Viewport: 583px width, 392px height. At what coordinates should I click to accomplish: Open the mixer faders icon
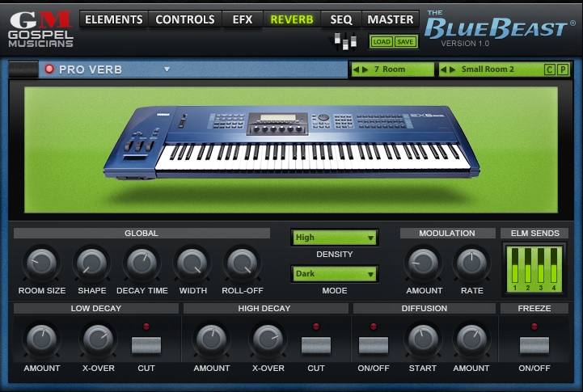pyautogui.click(x=345, y=41)
